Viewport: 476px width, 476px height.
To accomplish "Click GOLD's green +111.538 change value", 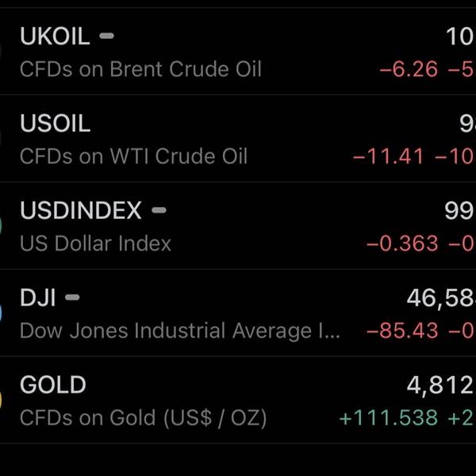I will pos(388,418).
